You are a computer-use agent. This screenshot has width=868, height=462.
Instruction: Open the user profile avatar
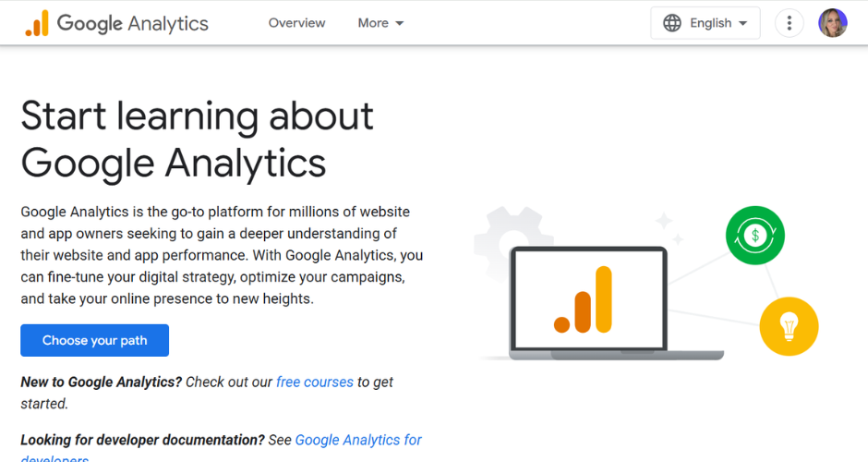[x=833, y=23]
